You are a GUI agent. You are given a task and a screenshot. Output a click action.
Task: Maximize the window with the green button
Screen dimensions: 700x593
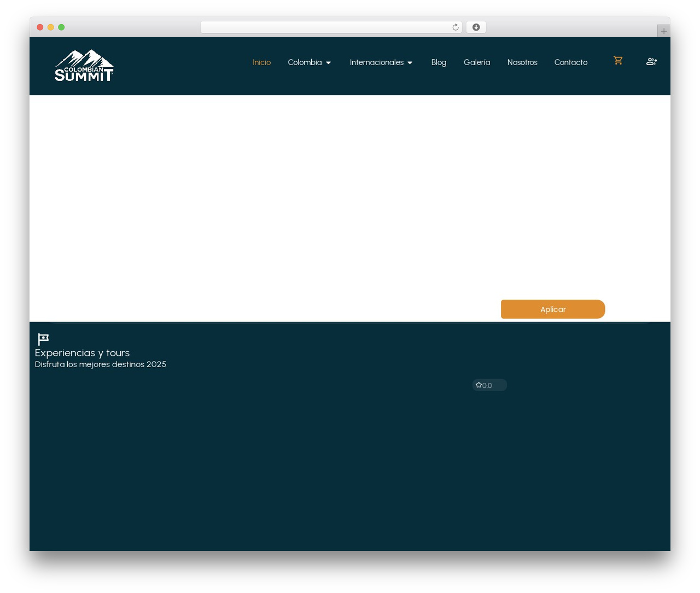(61, 27)
